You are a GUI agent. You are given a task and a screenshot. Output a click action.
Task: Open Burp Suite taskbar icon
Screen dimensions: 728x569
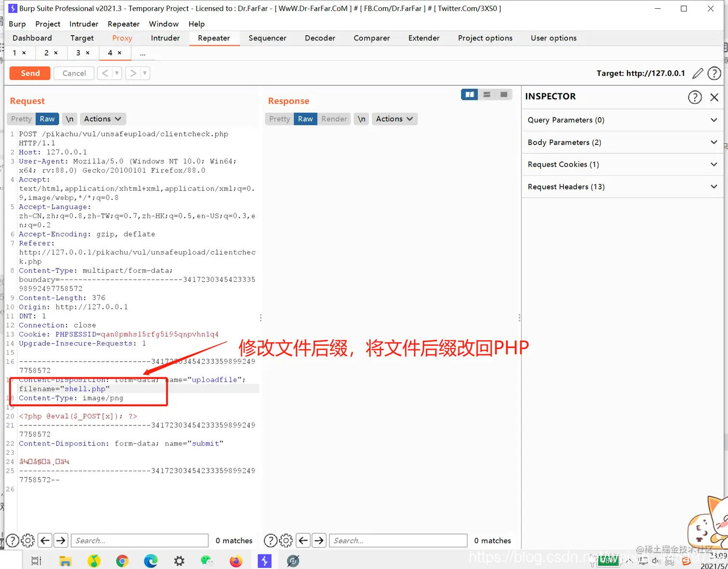pyautogui.click(x=264, y=561)
